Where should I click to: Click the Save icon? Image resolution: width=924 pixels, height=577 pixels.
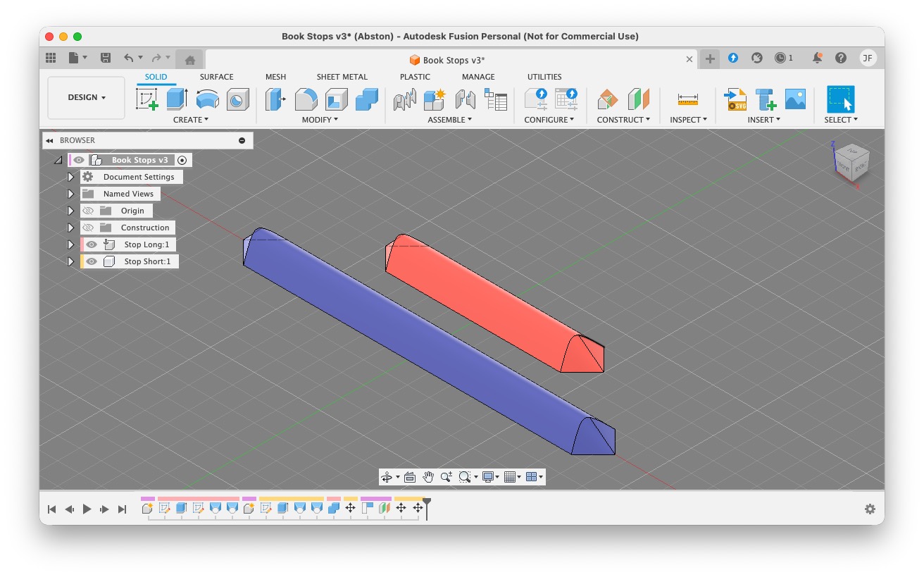(x=106, y=58)
